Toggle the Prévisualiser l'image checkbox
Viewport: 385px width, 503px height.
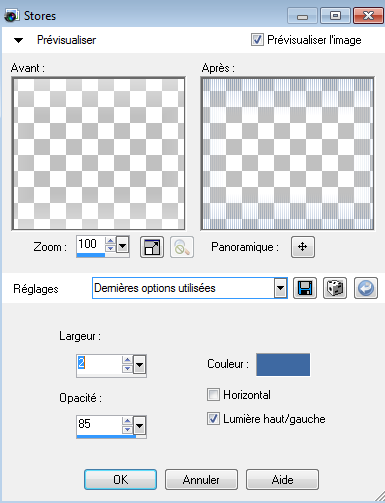click(257, 40)
